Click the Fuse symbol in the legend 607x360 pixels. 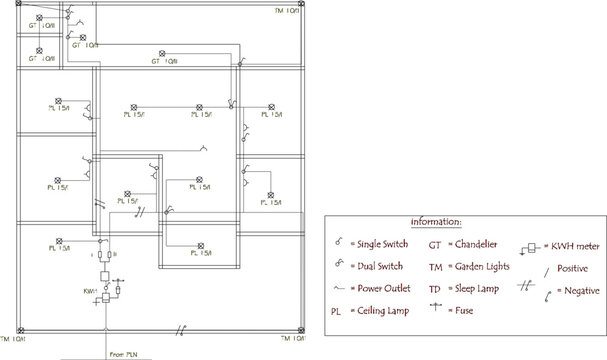pyautogui.click(x=436, y=307)
